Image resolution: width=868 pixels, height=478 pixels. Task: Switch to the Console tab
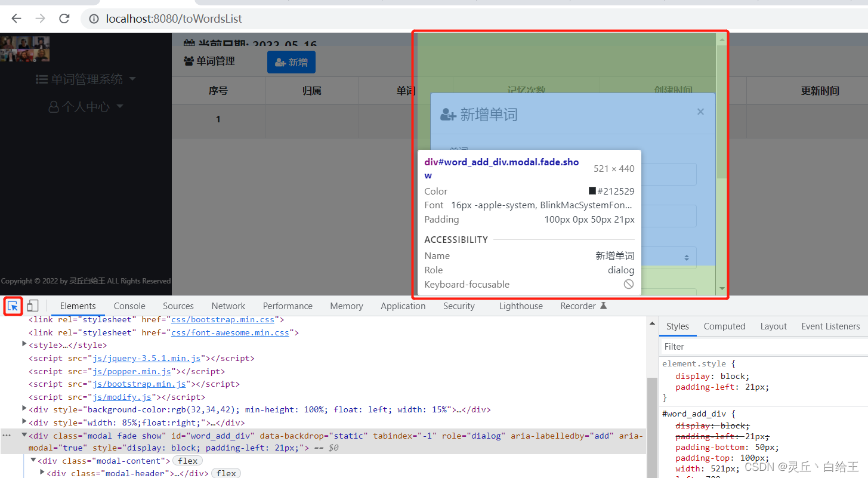(x=129, y=306)
